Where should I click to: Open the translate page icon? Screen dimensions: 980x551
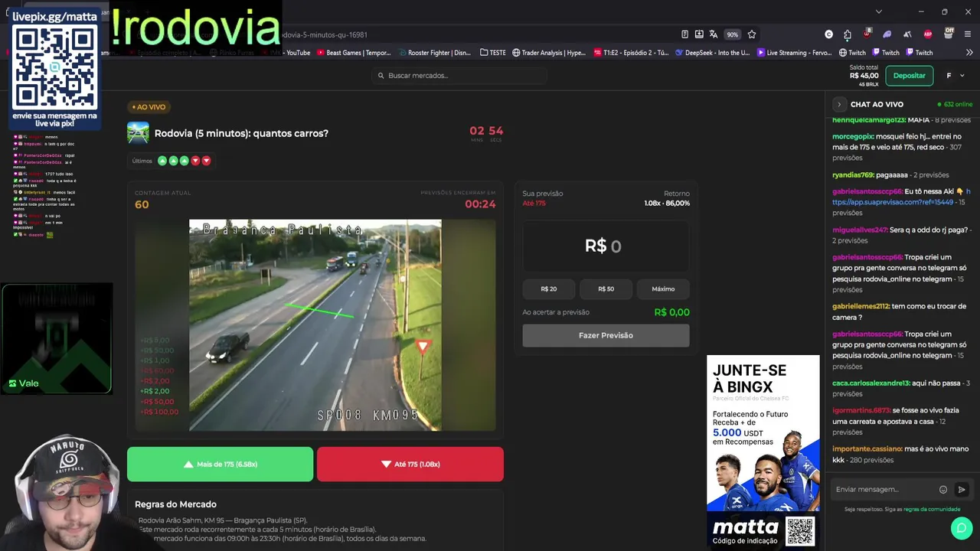pyautogui.click(x=714, y=34)
